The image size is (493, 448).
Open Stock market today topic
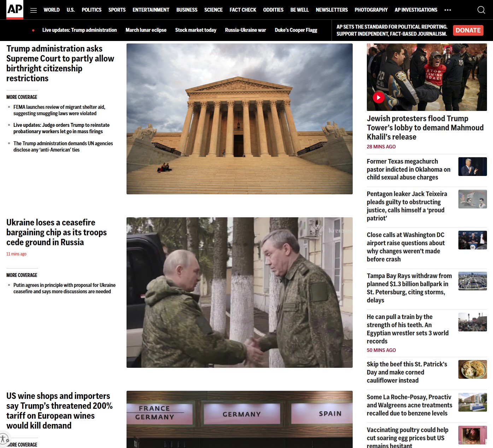[x=196, y=30]
